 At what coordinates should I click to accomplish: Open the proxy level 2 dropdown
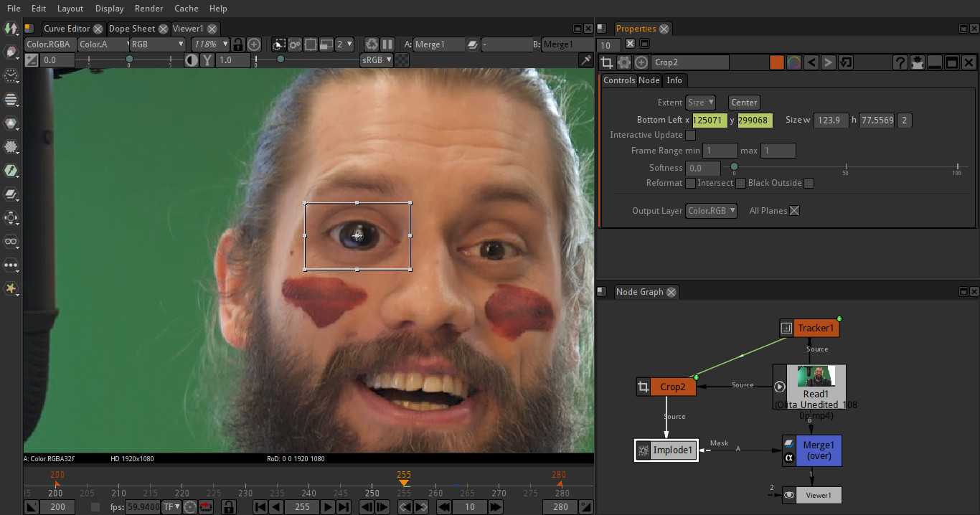345,44
